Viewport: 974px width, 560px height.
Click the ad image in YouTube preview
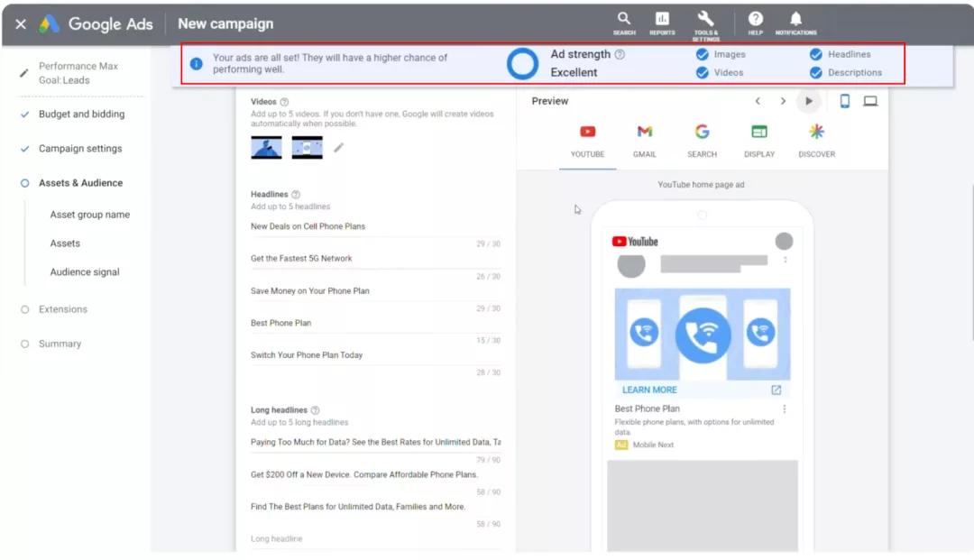click(703, 334)
